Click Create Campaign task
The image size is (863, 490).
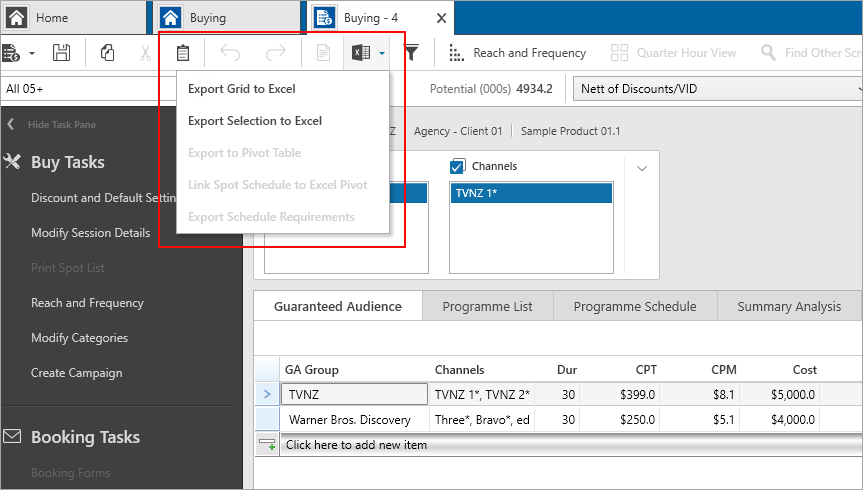(x=77, y=373)
